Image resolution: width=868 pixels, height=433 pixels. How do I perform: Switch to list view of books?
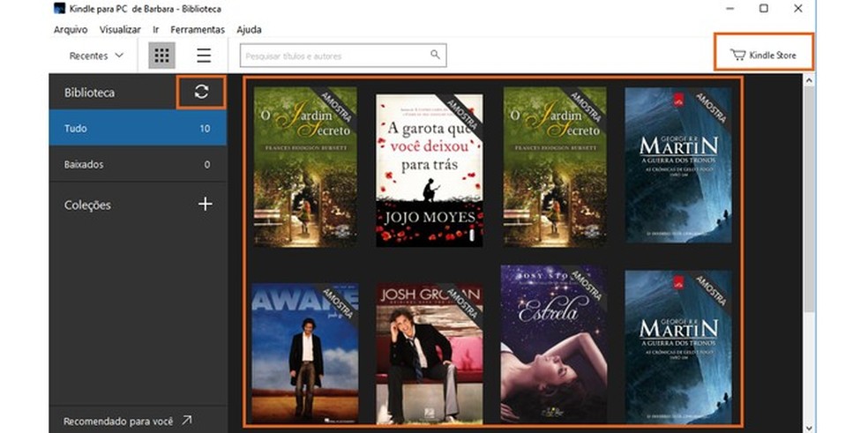tap(204, 56)
